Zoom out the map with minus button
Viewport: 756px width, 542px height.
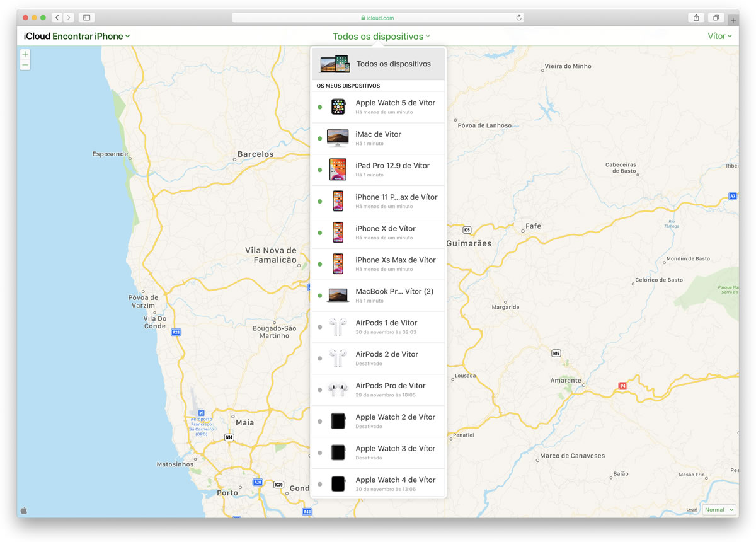click(25, 65)
